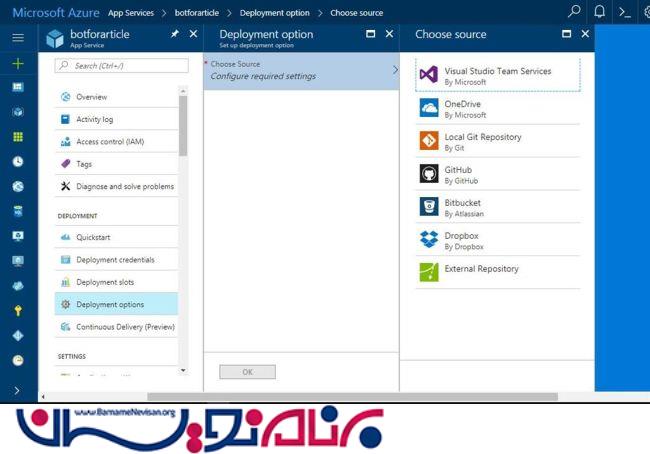The height and width of the screenshot is (454, 650).
Task: Select the Deployment options item
Action: [x=116, y=304]
